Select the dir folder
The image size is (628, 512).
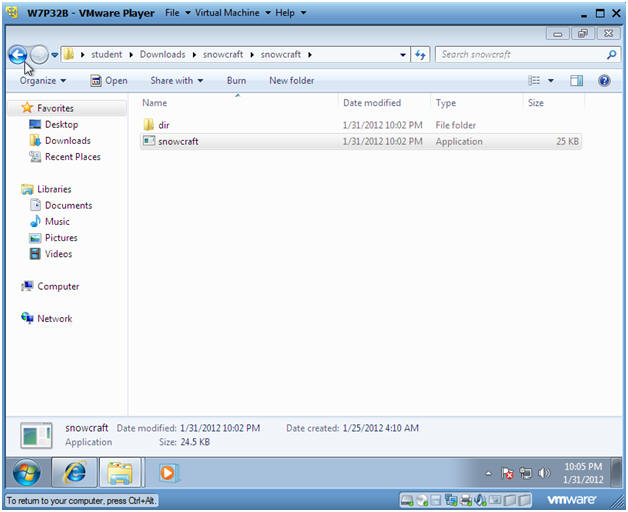tap(164, 125)
